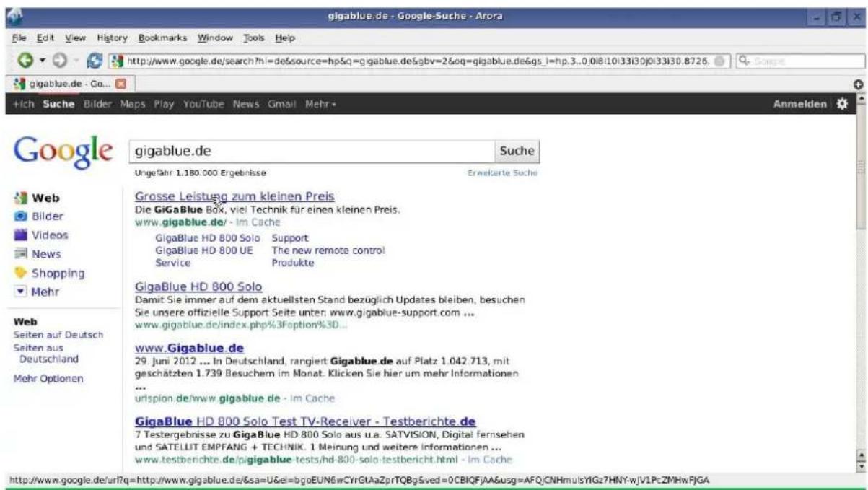Viewport: 868px width, 490px height.
Task: Open Erweiterte Suche link
Action: pyautogui.click(x=502, y=174)
